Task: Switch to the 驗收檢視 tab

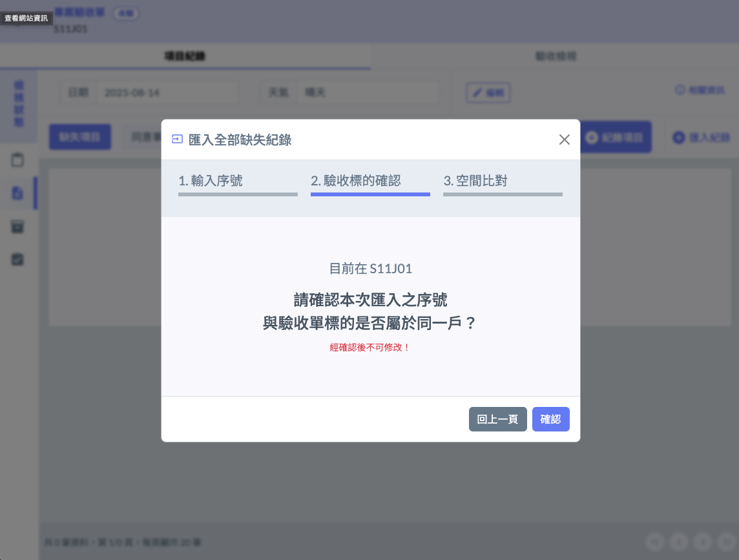Action: coord(556,56)
